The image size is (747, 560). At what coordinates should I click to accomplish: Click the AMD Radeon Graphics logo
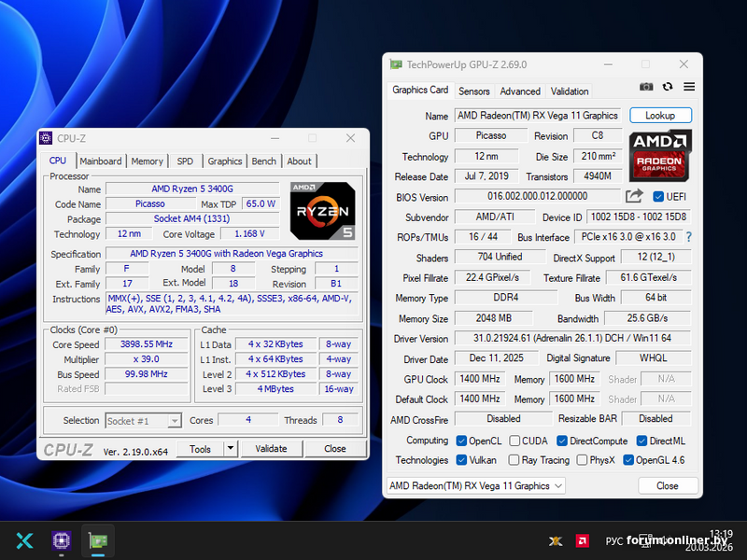[x=659, y=156]
